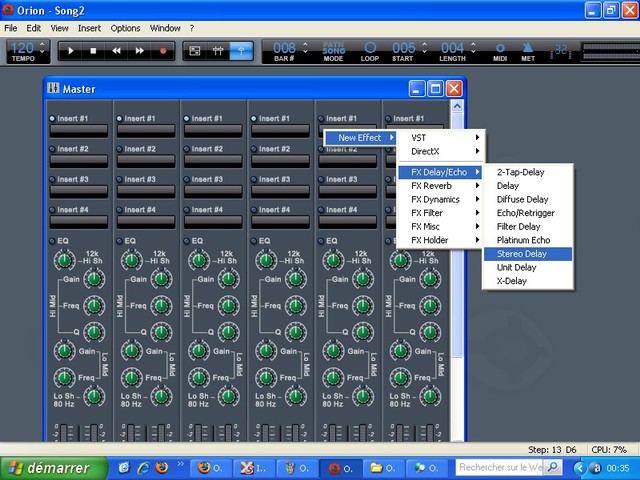This screenshot has width=640, height=480.
Task: Click the tempo value 120
Action: click(x=22, y=48)
